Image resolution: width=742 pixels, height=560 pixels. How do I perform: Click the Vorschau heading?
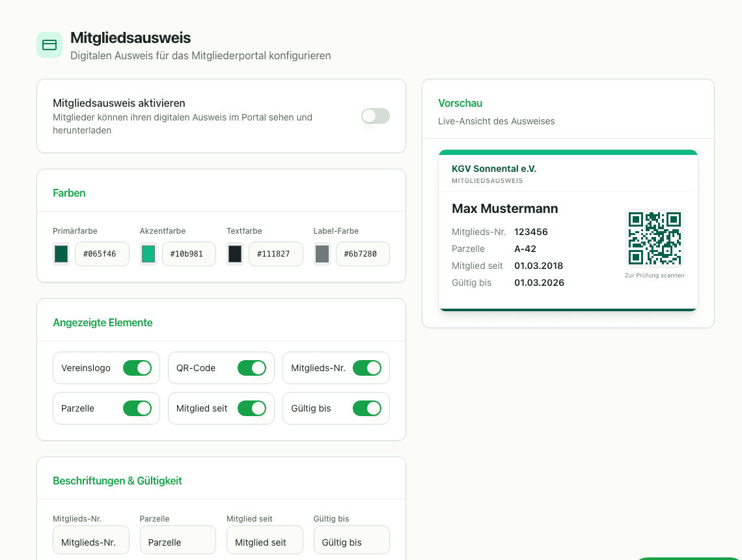tap(460, 103)
